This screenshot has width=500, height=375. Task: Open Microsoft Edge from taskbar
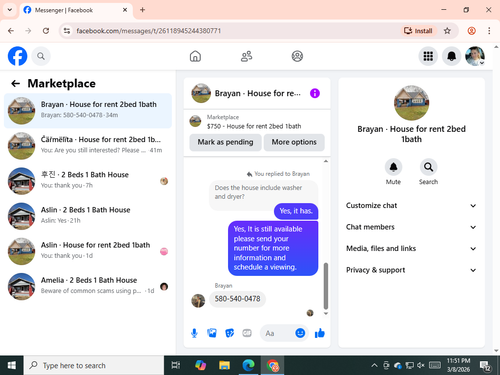(x=249, y=365)
